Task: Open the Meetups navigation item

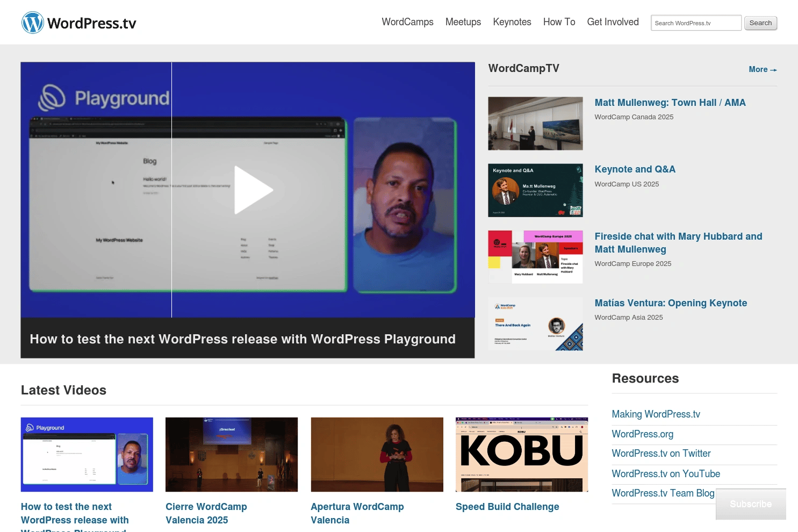Action: pyautogui.click(x=463, y=22)
